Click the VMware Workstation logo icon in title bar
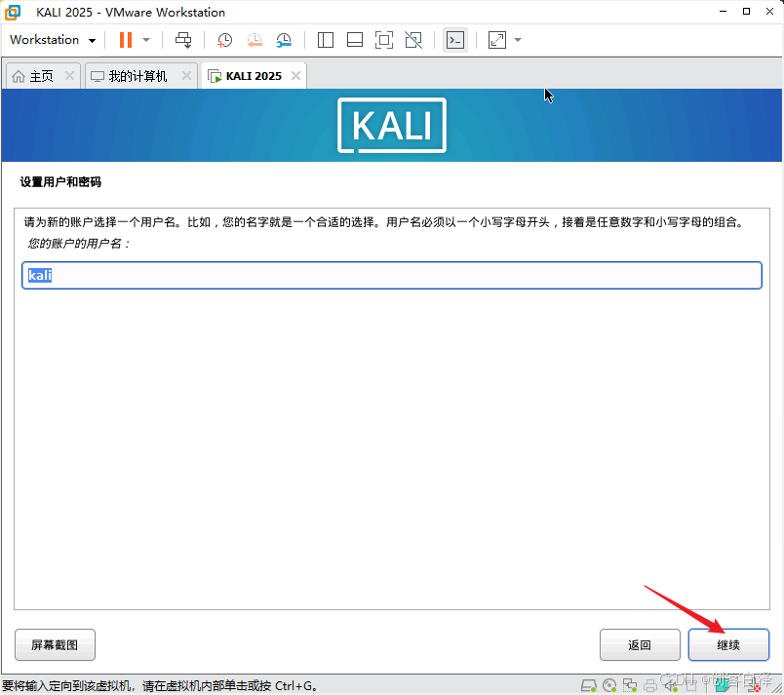This screenshot has width=784, height=695. [x=13, y=12]
